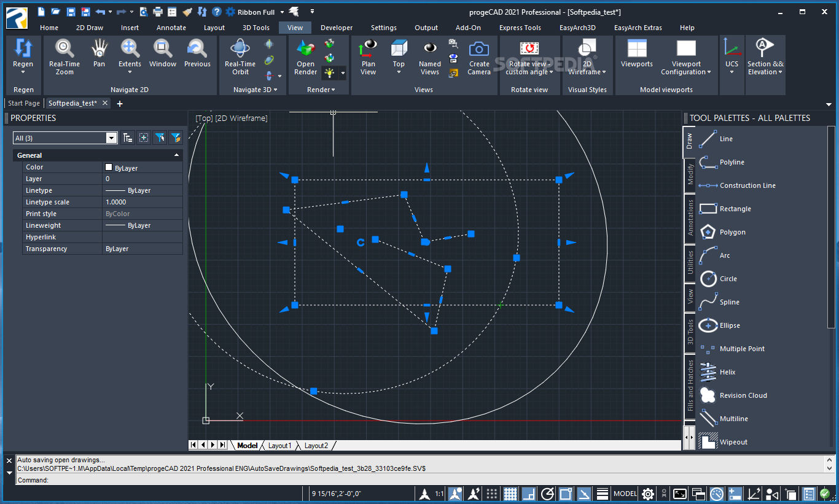Screen dimensions: 839x504
Task: Add a new drawing tab with plus button
Action: pos(120,104)
